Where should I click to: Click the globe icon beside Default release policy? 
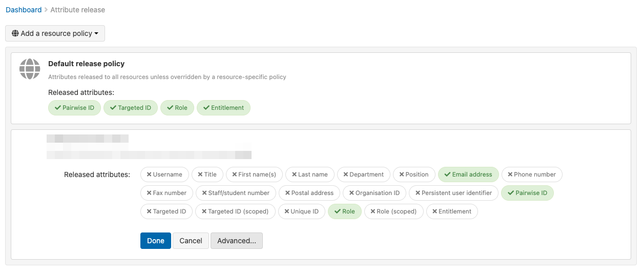point(30,69)
